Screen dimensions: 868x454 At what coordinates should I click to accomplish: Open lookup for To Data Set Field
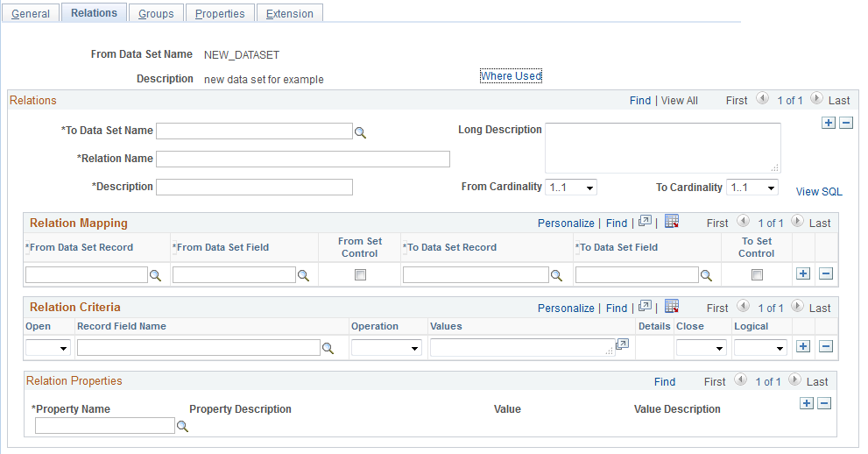(x=706, y=276)
